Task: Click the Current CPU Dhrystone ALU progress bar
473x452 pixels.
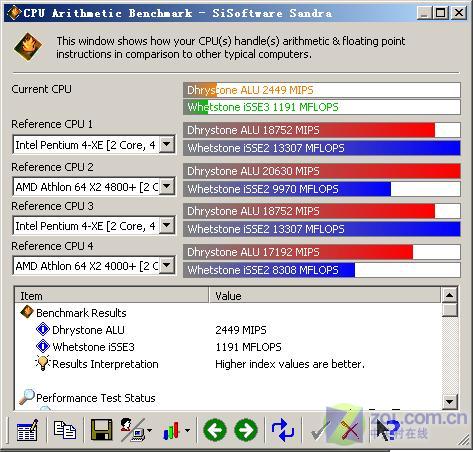Action: (322, 90)
